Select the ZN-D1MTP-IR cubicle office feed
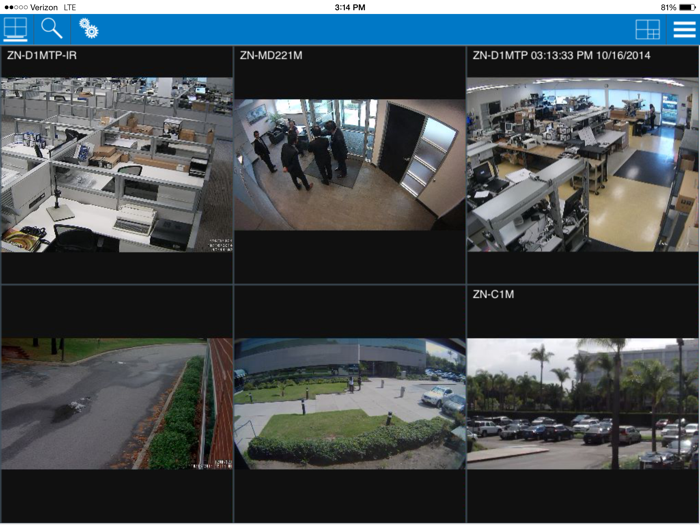 [x=117, y=165]
